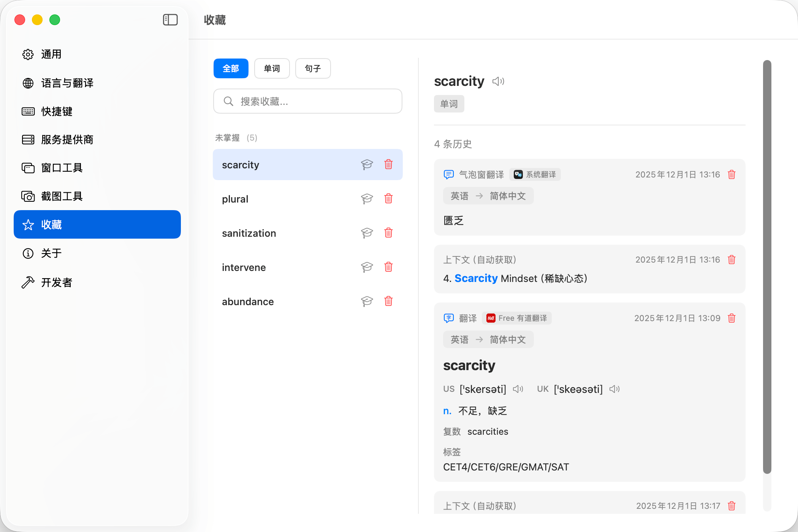Play the US pronunciation audio

(518, 389)
